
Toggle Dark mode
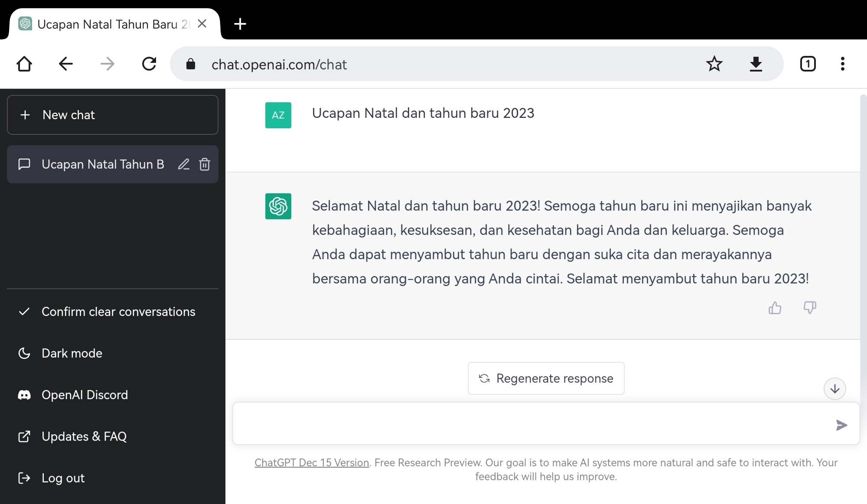coord(72,353)
